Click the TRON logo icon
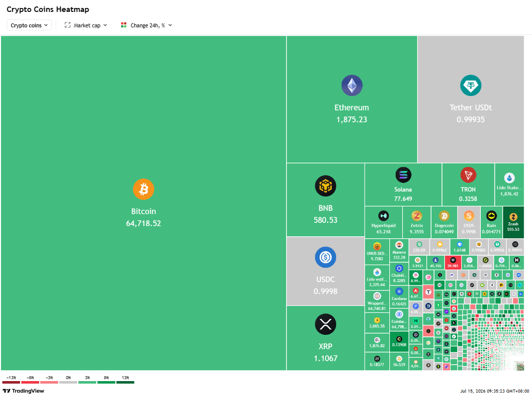The width and height of the screenshot is (532, 398). 468,175
